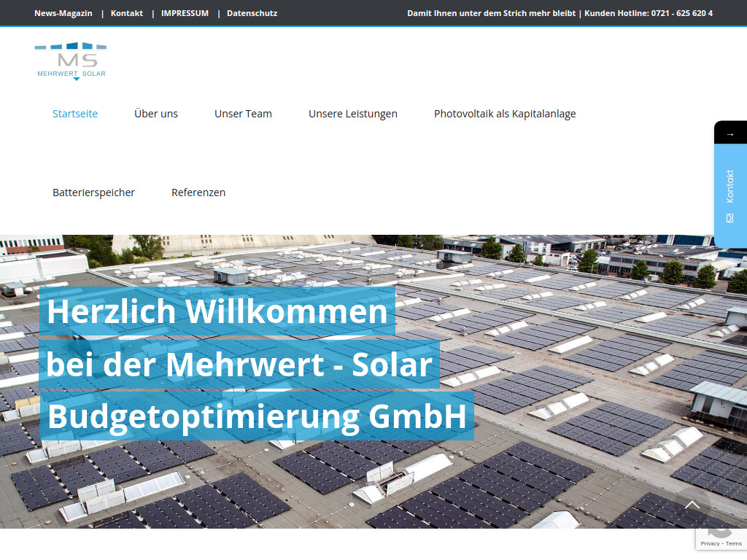Image resolution: width=747 pixels, height=560 pixels.
Task: Open the Datenschutz page
Action: 252,12
